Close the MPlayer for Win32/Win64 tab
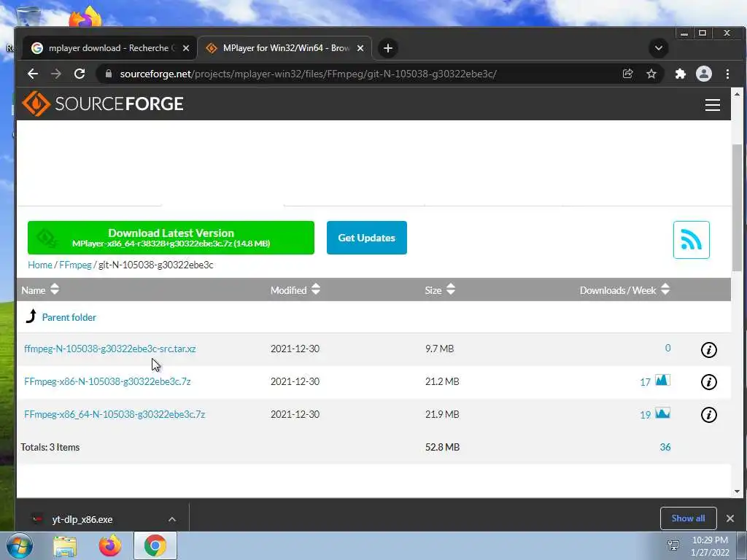This screenshot has width=747, height=560. point(360,48)
